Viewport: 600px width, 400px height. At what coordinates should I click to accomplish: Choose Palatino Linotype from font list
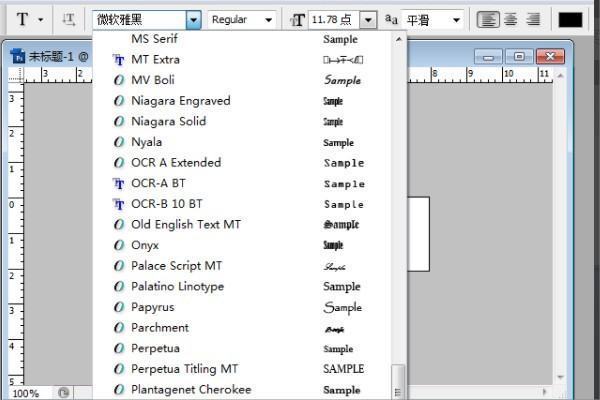tap(177, 286)
